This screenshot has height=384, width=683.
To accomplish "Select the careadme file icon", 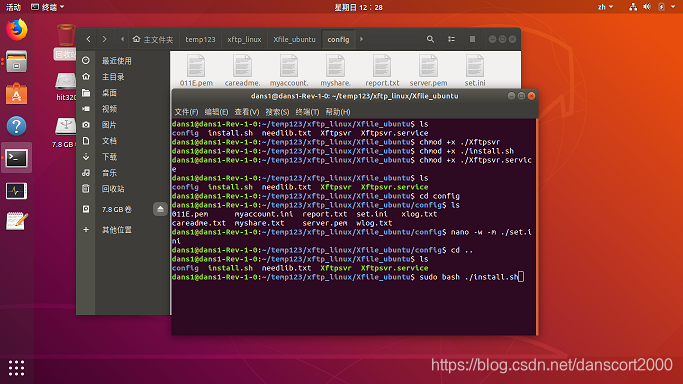I will pyautogui.click(x=243, y=71).
